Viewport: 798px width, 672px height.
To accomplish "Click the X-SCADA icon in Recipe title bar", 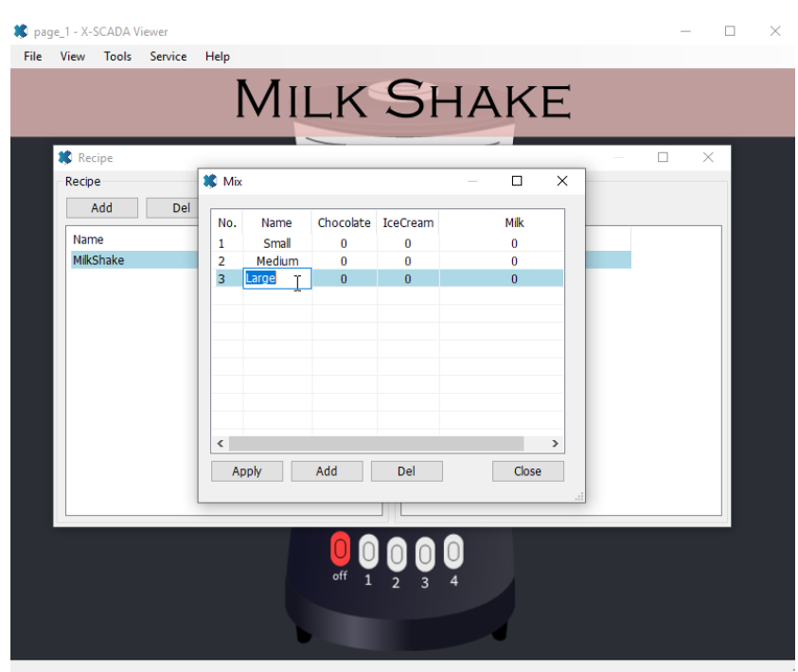I will pos(65,158).
